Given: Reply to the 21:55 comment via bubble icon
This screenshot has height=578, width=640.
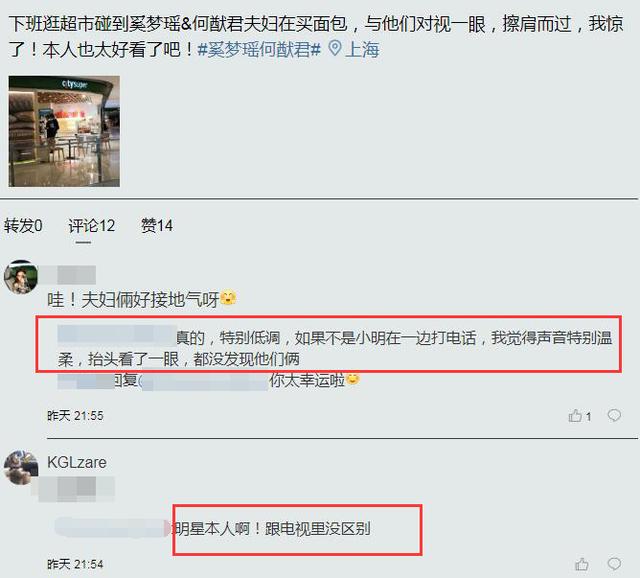Looking at the screenshot, I should tap(614, 416).
